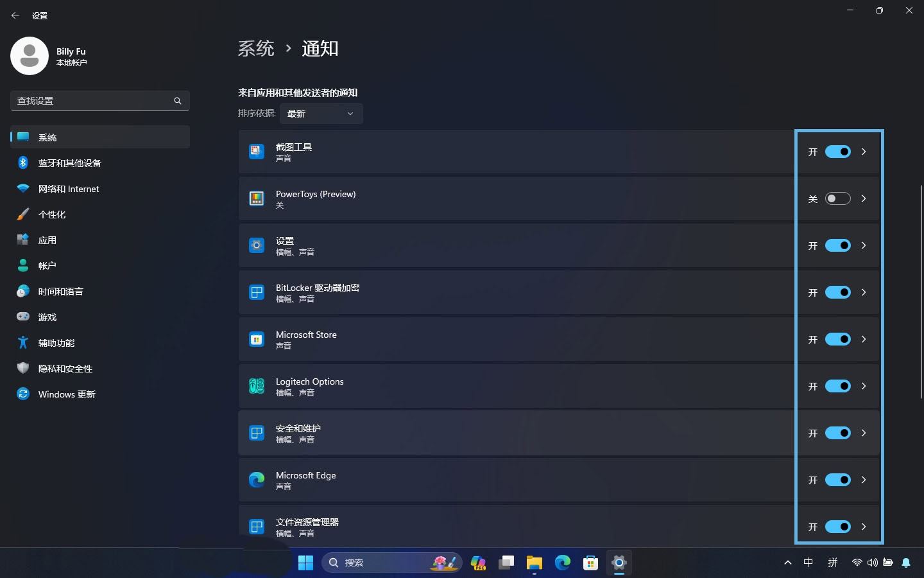Click the back arrow in Settings title bar

[15, 15]
